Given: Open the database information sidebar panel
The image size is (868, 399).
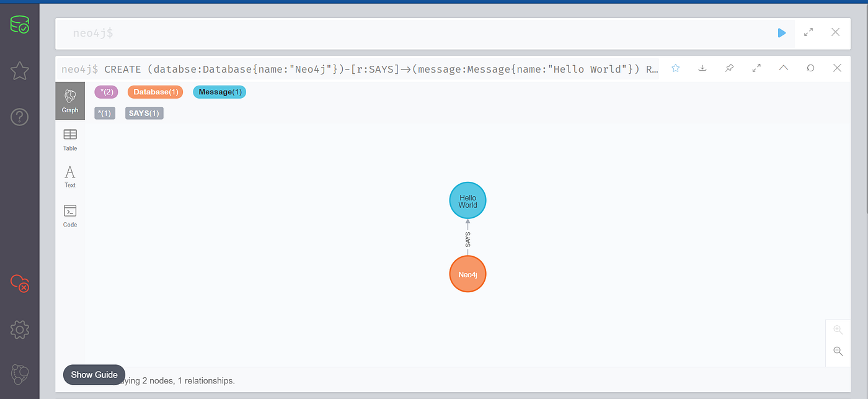Looking at the screenshot, I should (19, 25).
